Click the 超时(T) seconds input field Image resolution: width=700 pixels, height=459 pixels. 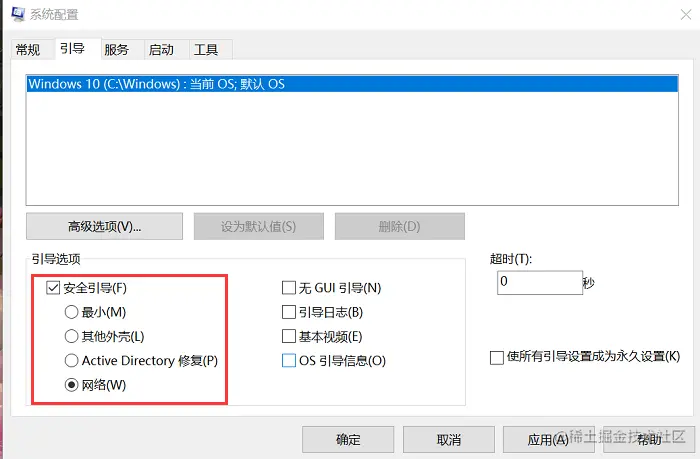click(x=540, y=282)
